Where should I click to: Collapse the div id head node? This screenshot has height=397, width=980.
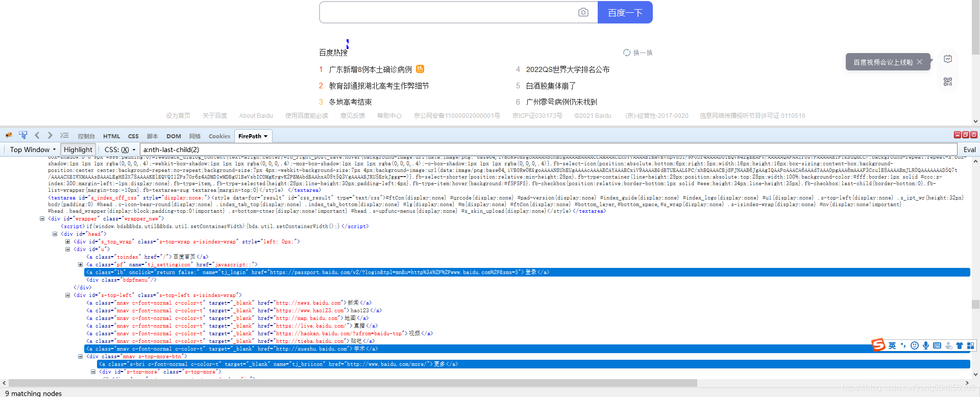click(55, 234)
